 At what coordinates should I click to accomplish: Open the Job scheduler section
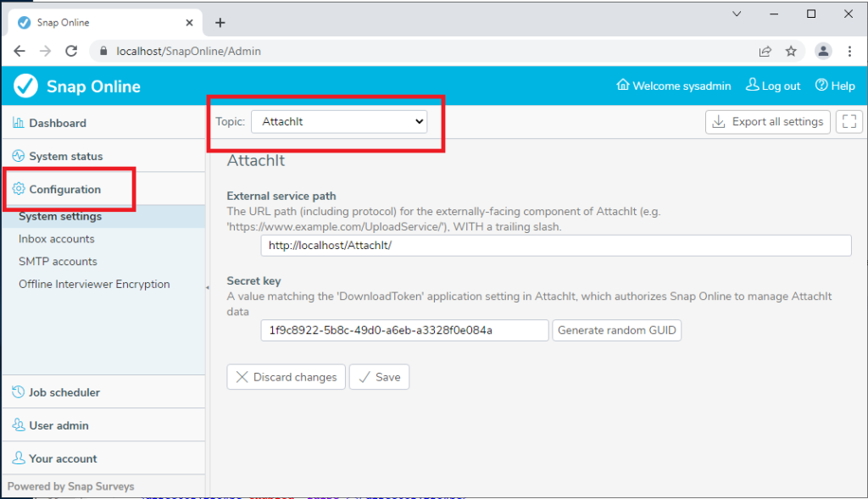[64, 391]
